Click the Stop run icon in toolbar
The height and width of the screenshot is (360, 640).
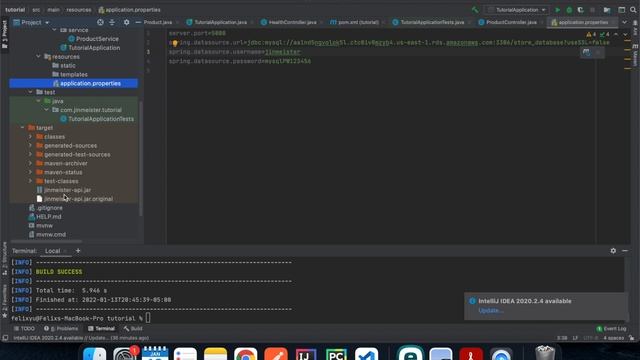(593, 10)
